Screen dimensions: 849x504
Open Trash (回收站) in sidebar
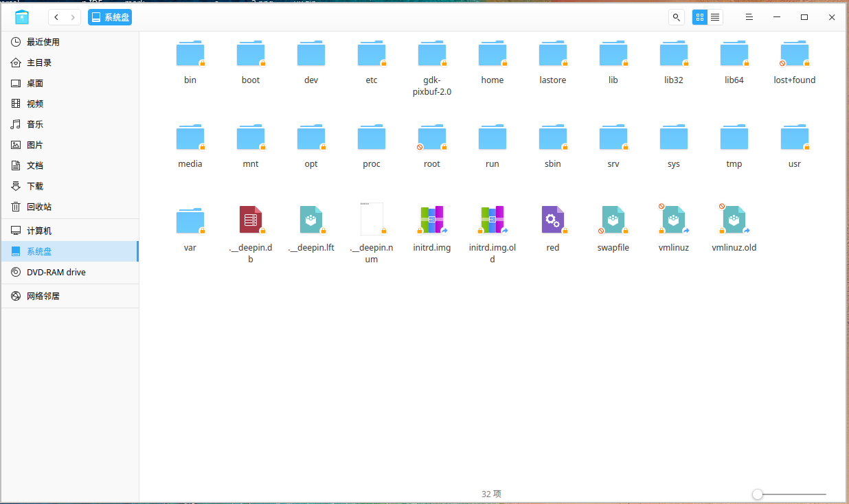pos(70,207)
